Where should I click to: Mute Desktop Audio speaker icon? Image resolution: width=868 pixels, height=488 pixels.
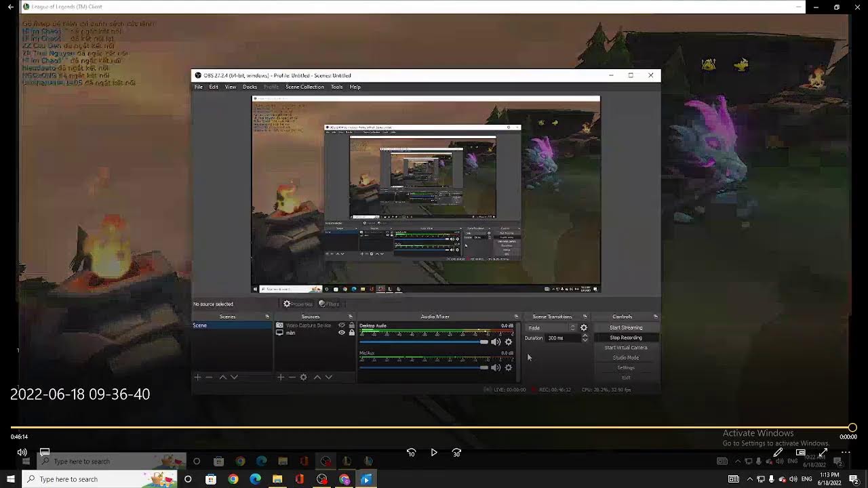[x=496, y=342]
